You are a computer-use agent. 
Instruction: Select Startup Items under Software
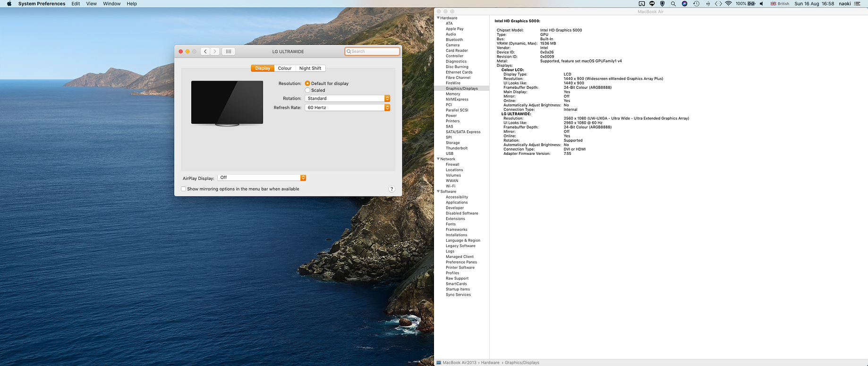458,289
